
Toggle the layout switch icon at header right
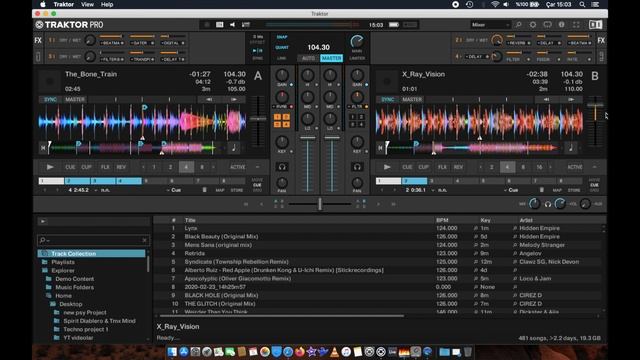[x=595, y=25]
